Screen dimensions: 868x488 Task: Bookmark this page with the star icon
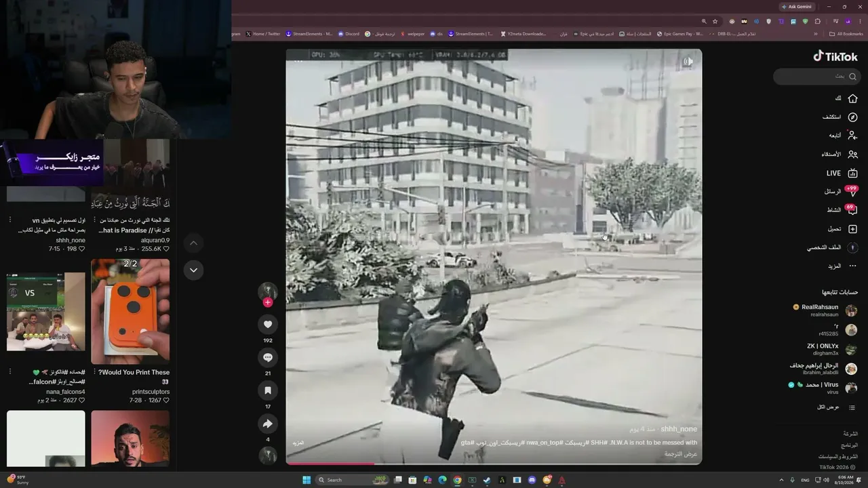715,22
